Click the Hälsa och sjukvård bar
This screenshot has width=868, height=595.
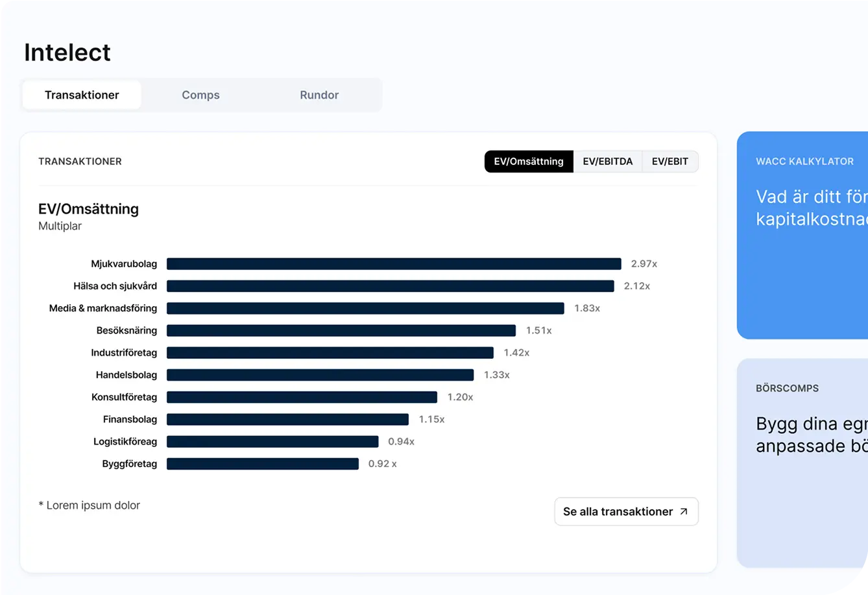(390, 286)
